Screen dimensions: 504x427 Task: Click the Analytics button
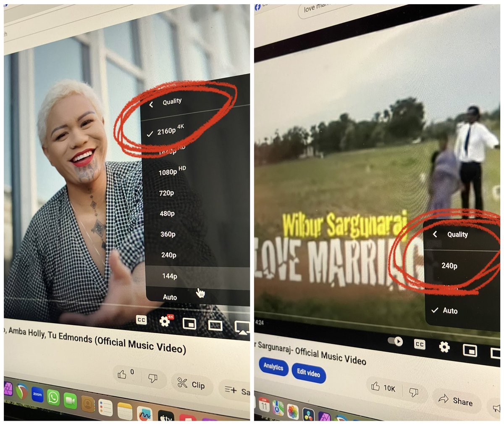coord(273,366)
